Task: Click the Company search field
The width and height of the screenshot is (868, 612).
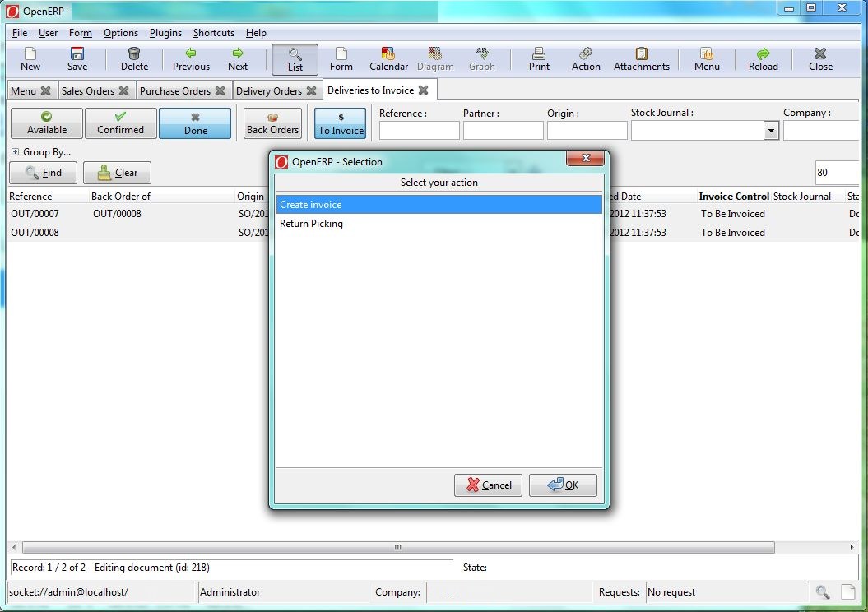Action: pyautogui.click(x=822, y=131)
